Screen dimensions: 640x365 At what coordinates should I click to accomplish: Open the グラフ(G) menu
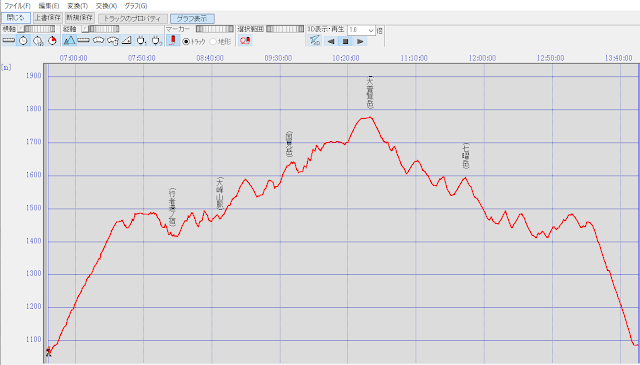tap(136, 6)
